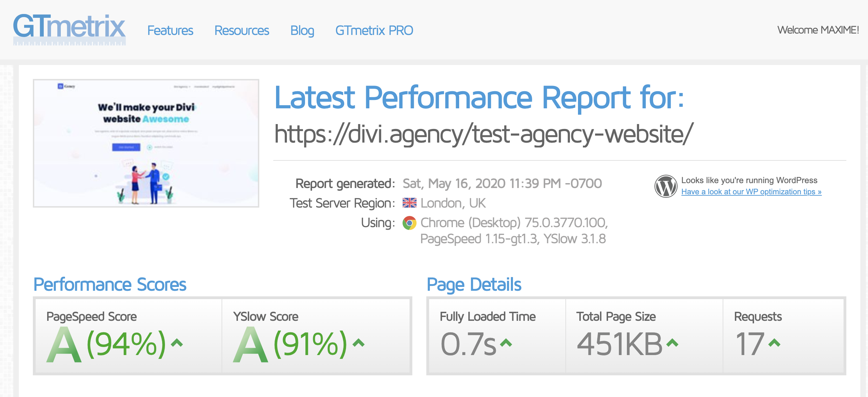Image resolution: width=868 pixels, height=397 pixels.
Task: Click the Page Details heading
Action: click(x=474, y=284)
